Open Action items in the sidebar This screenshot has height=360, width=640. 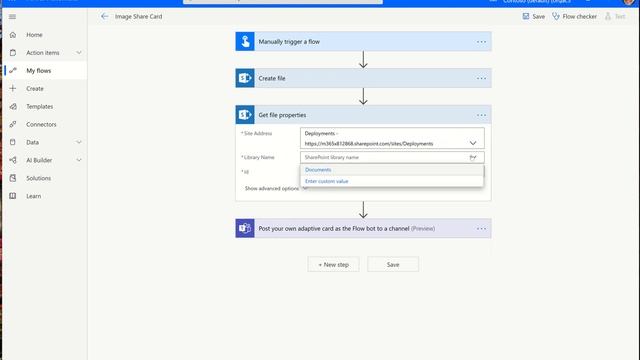point(42,53)
